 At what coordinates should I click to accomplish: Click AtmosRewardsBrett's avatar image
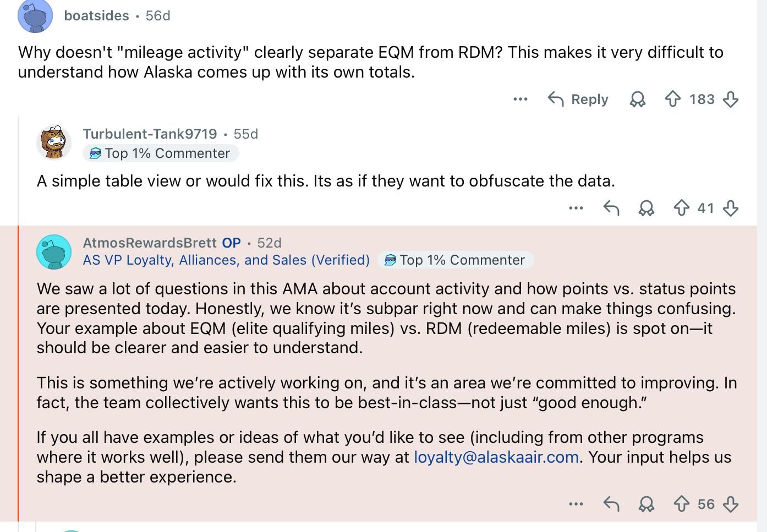[54, 251]
